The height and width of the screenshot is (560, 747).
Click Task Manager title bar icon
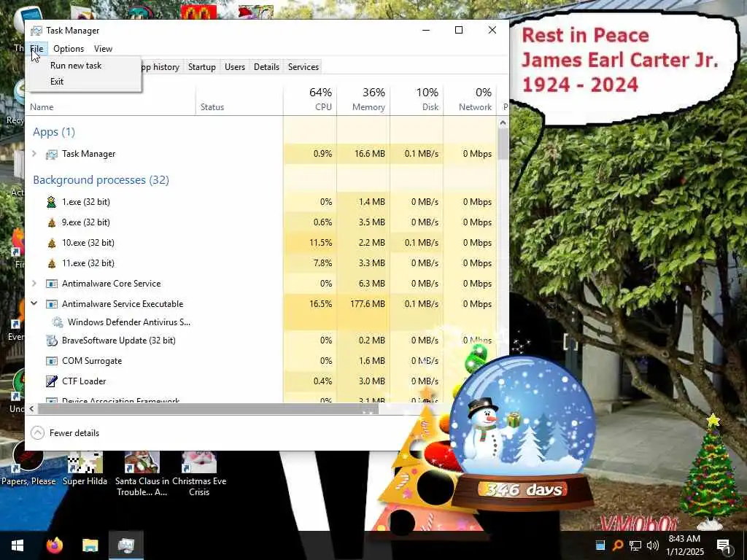(36, 31)
